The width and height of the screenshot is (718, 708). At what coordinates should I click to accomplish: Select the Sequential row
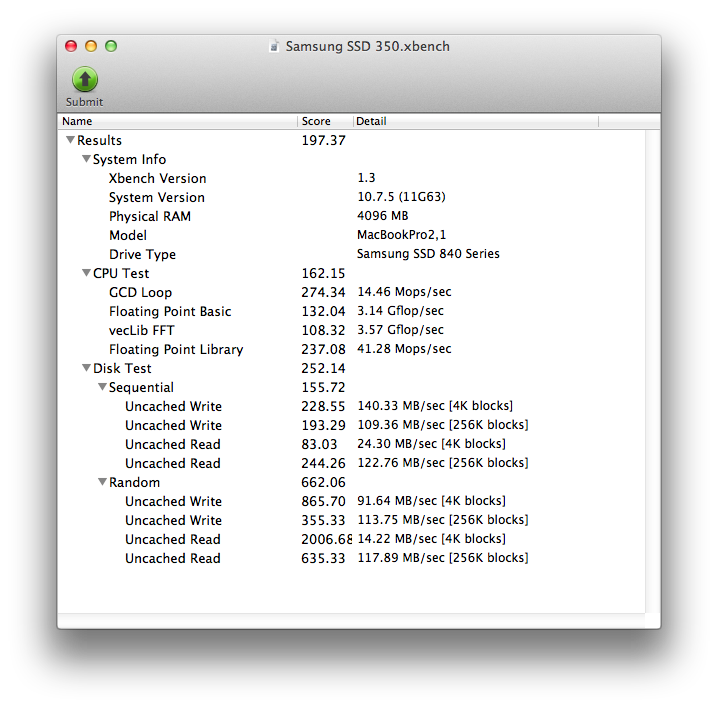352,387
